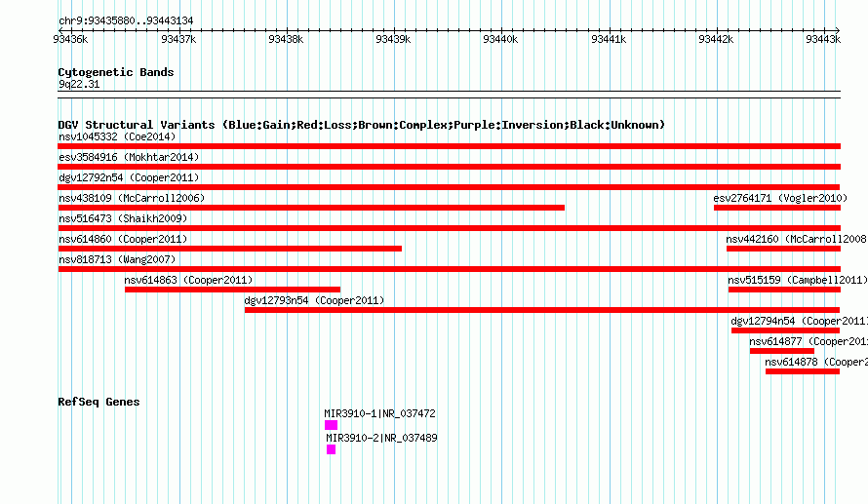Click the nsv614877 variant label
Viewport: 868px width, 504px height.
[809, 341]
